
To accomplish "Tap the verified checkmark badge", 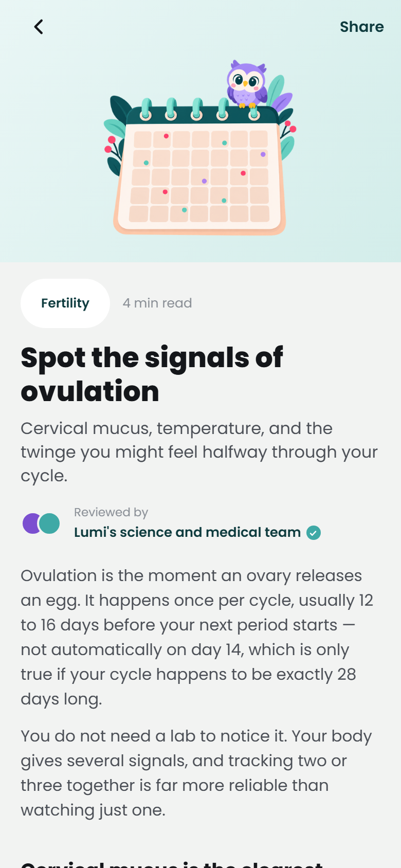I will 314,533.
